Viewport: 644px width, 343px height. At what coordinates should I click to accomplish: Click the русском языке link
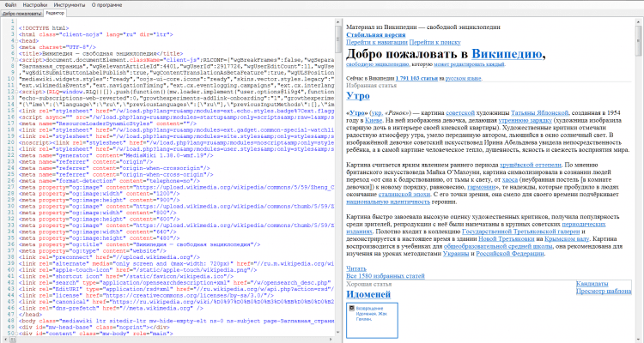click(464, 78)
